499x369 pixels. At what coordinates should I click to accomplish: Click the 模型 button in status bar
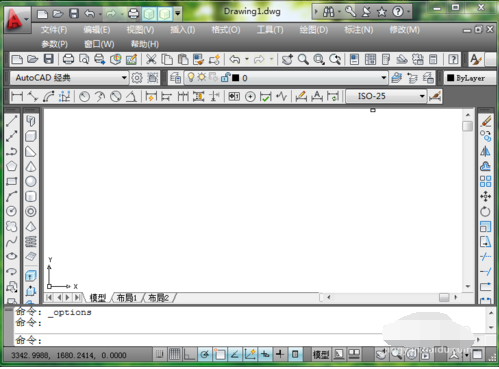[x=321, y=354]
